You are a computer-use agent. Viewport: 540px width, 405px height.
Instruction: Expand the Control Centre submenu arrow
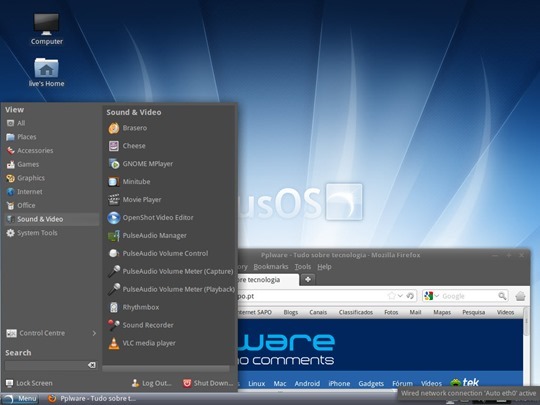coord(94,333)
